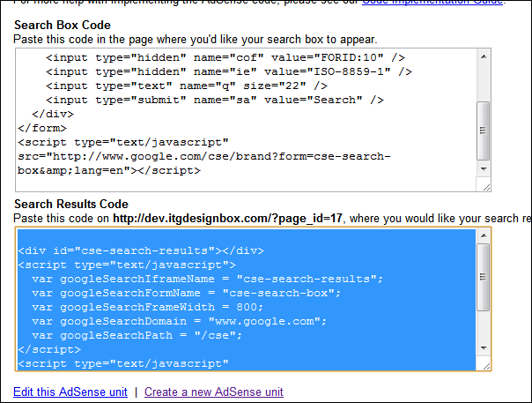Open the Code Implementation Guide link
532x403 pixels.
click(432, 2)
